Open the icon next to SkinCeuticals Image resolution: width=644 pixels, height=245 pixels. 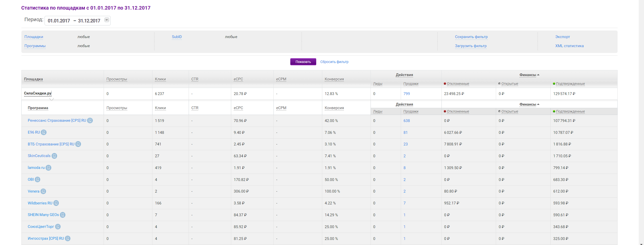(54, 156)
